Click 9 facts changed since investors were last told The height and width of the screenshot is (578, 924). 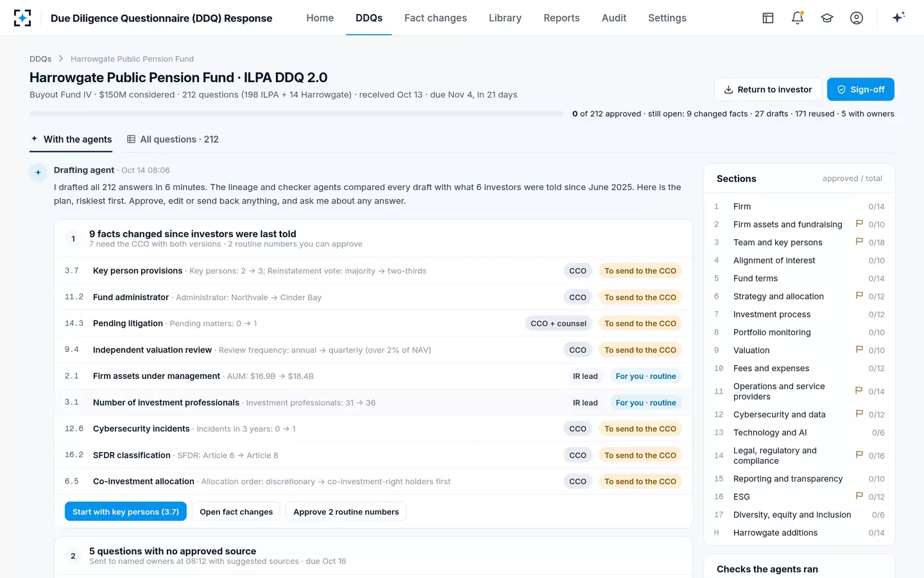pyautogui.click(x=193, y=234)
